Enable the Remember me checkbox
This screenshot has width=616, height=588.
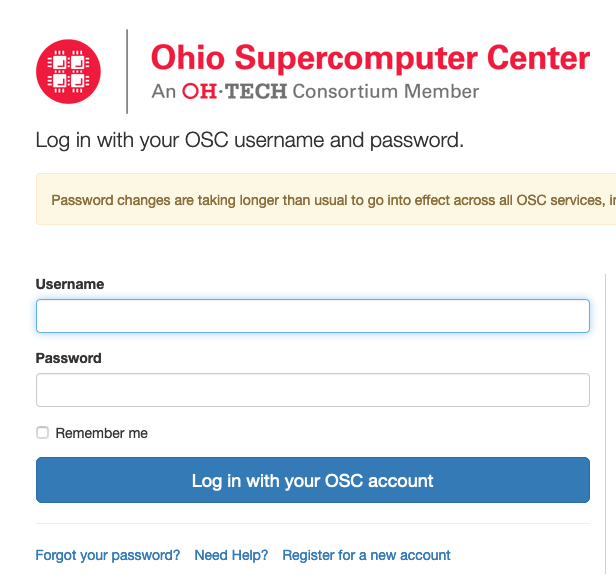(42, 433)
